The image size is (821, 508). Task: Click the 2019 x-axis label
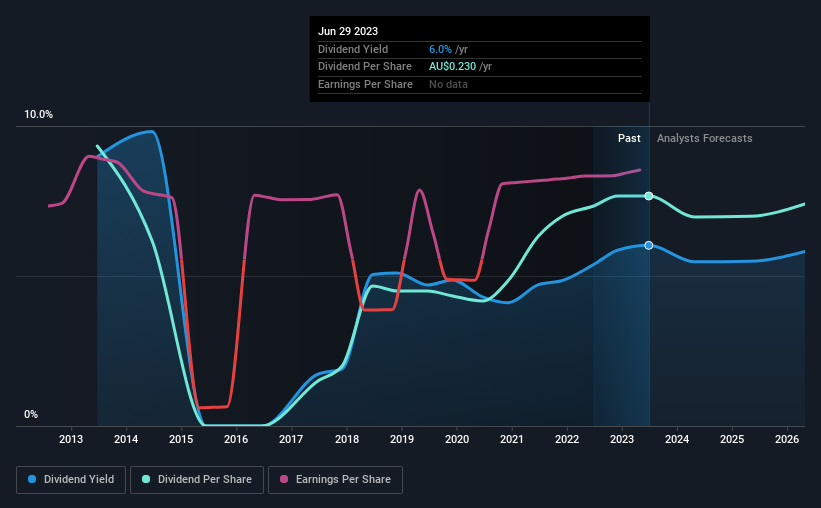pos(402,439)
